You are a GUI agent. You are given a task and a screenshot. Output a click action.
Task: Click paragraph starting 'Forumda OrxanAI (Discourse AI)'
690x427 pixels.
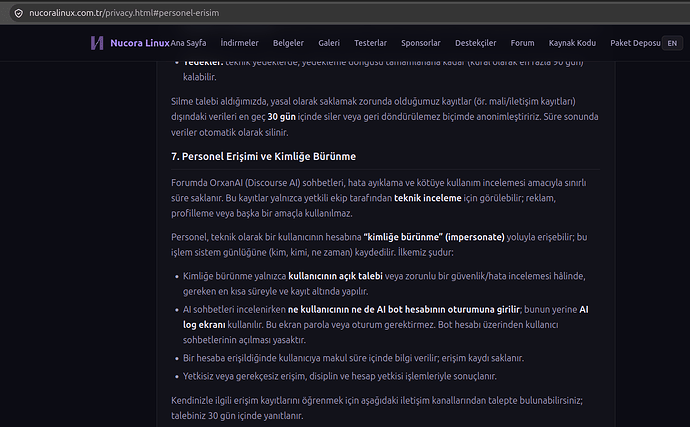(378, 198)
